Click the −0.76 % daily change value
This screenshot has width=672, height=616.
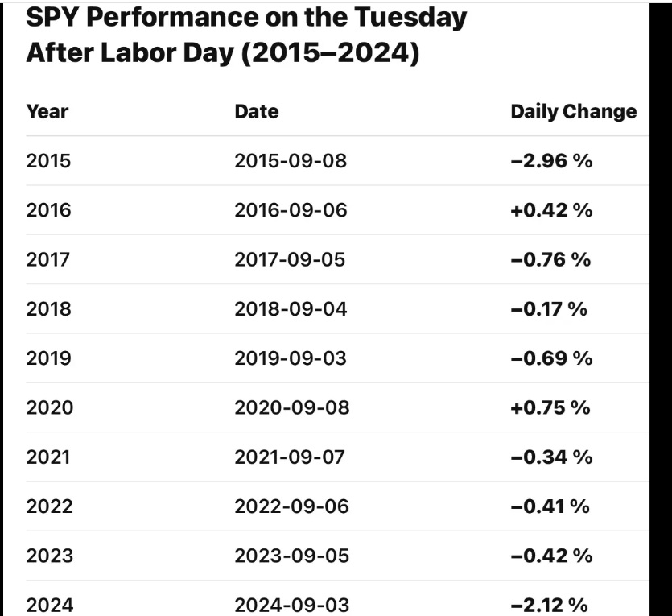pyautogui.click(x=551, y=259)
